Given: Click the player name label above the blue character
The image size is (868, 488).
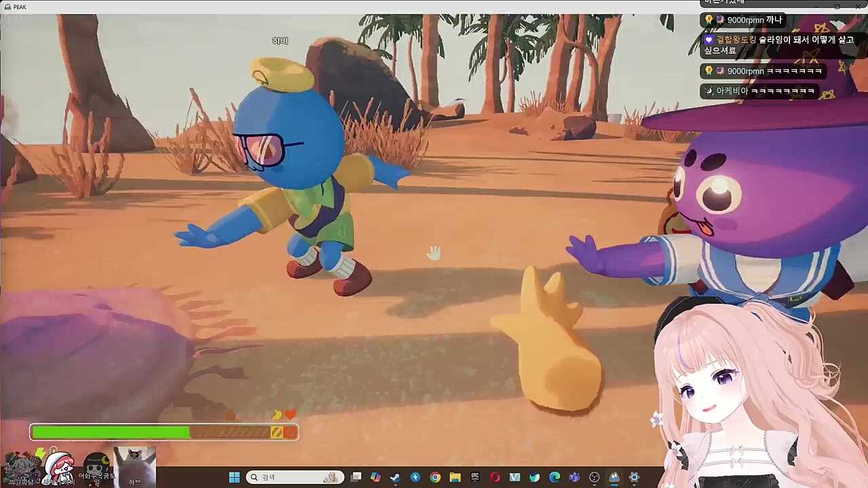Looking at the screenshot, I should point(280,41).
